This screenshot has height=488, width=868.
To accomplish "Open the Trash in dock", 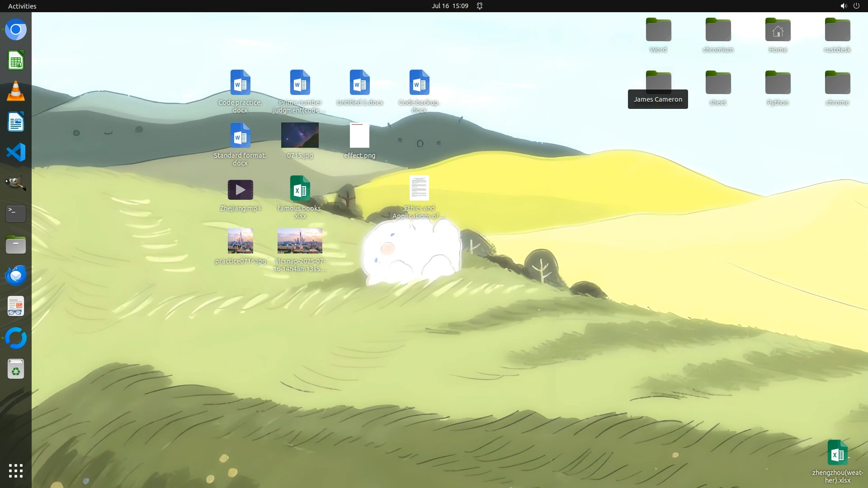I will pos(16,369).
